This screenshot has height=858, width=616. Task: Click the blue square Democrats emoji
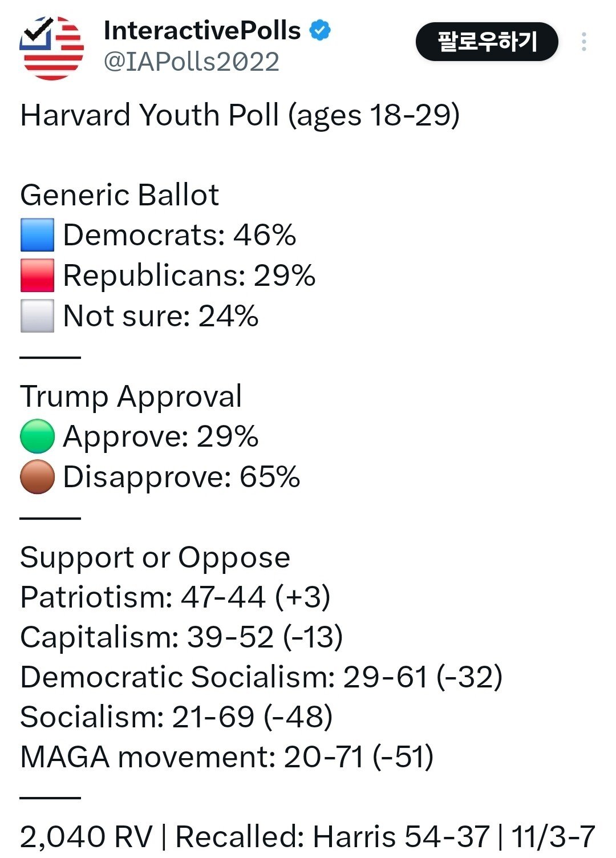coord(38,235)
